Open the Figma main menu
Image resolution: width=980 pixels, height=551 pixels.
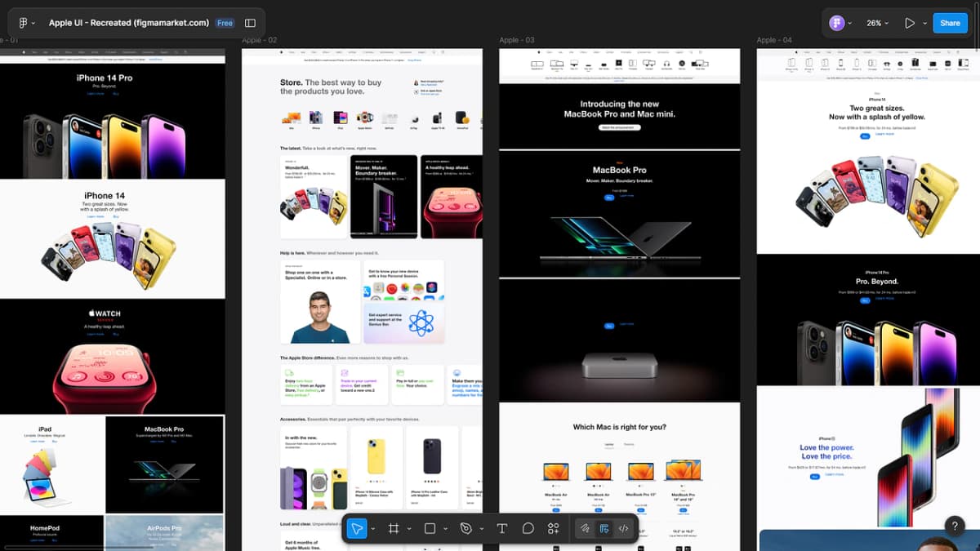click(x=25, y=23)
